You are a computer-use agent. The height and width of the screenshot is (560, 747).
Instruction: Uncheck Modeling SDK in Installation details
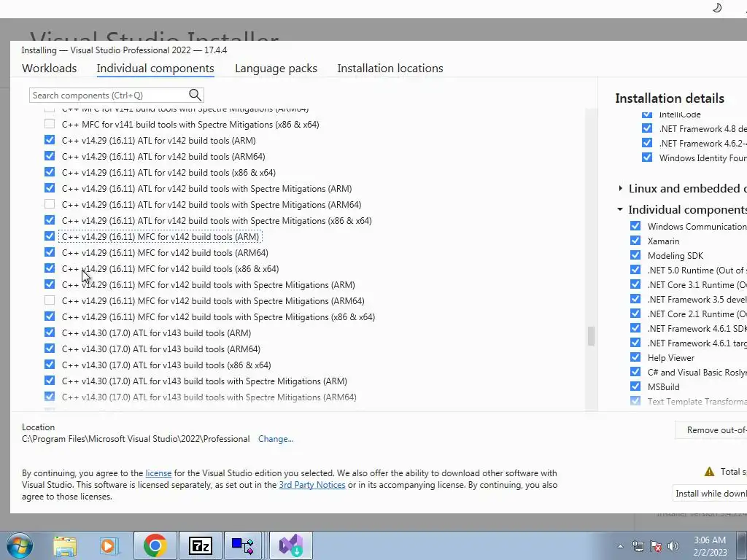click(635, 254)
